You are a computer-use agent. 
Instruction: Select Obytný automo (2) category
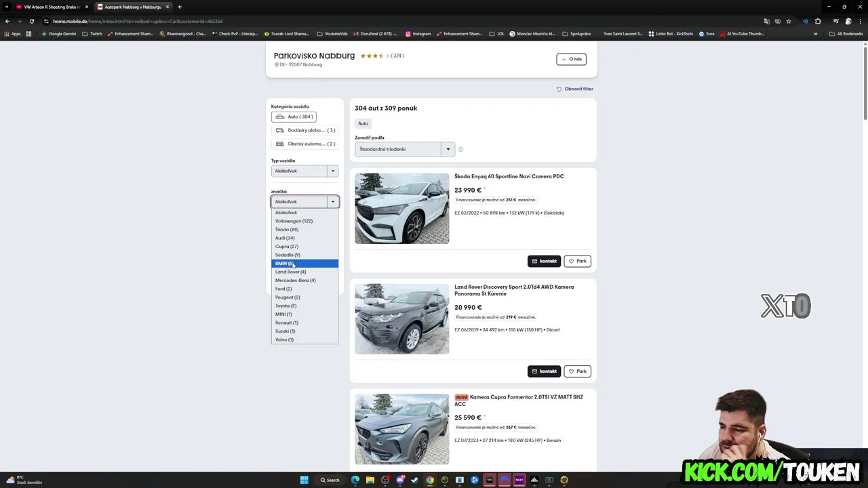point(304,144)
